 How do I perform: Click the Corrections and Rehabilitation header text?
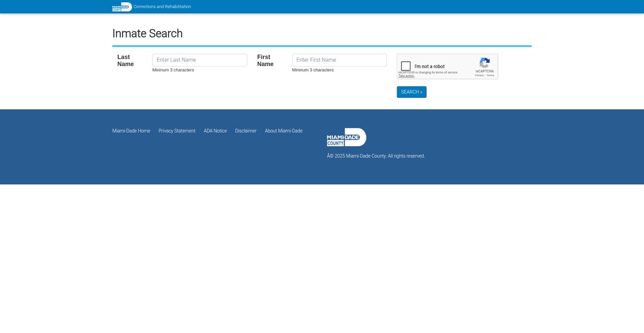click(x=162, y=7)
